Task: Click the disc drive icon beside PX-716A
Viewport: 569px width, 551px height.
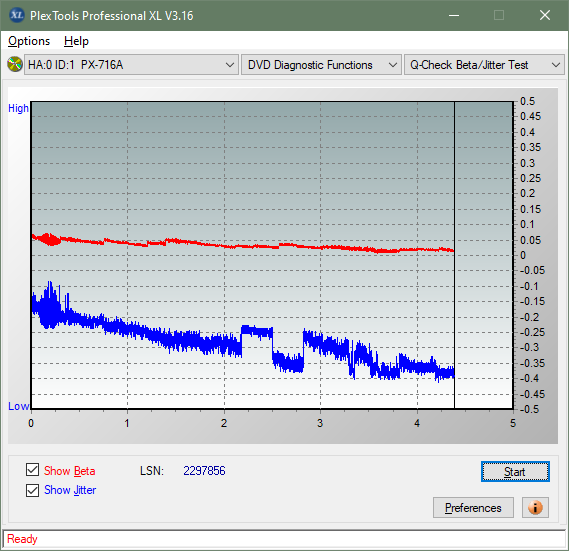Action: (x=15, y=65)
